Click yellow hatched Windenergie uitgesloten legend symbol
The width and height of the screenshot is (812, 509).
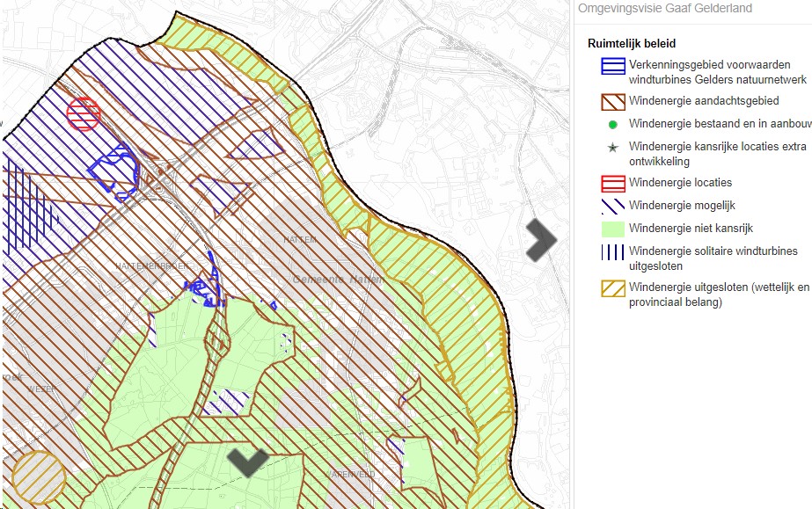tap(613, 288)
